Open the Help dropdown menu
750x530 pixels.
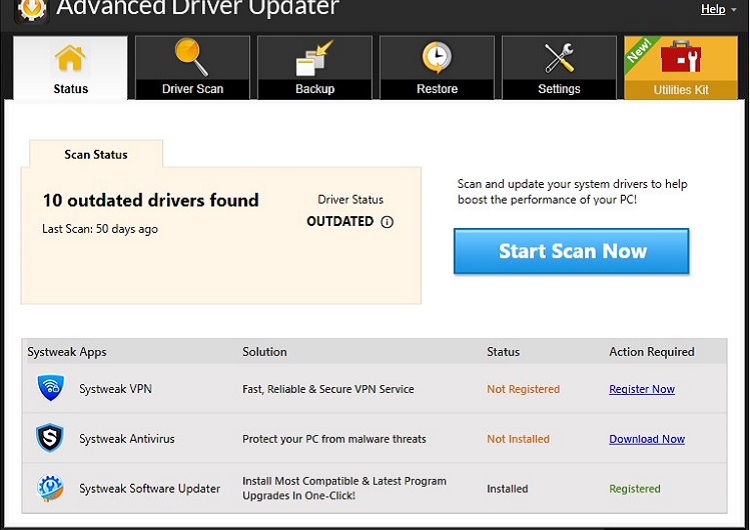coord(718,9)
